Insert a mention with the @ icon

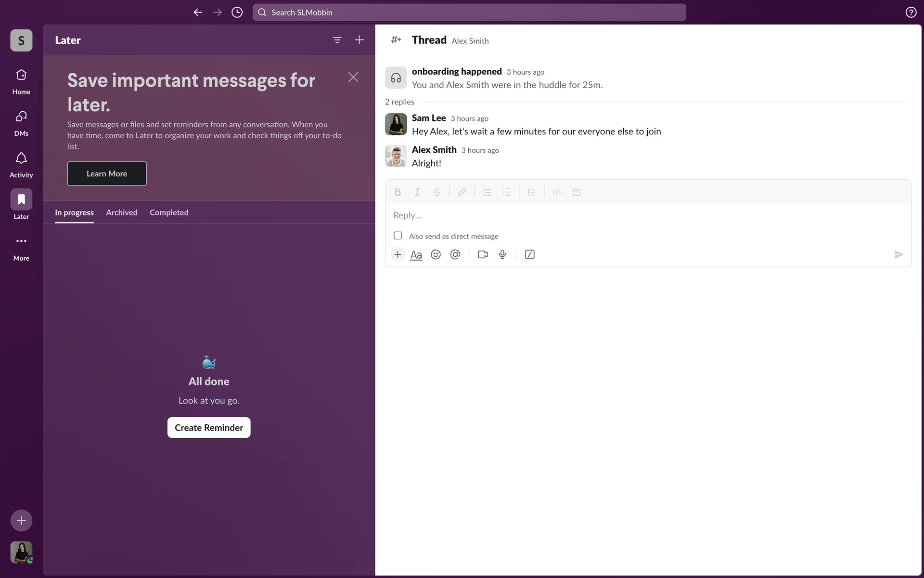[x=455, y=254]
